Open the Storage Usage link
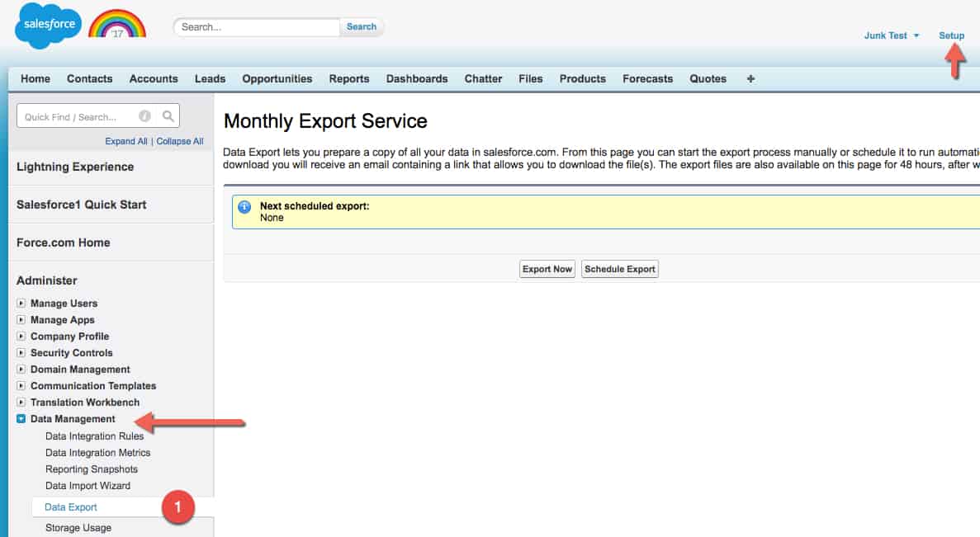Screen dimensions: 980x537 click(x=78, y=528)
